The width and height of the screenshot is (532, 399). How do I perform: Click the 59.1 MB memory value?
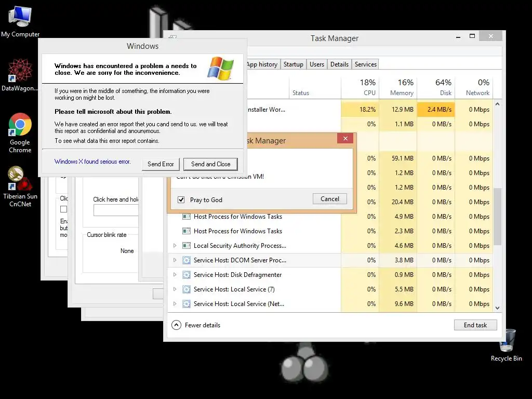[403, 158]
